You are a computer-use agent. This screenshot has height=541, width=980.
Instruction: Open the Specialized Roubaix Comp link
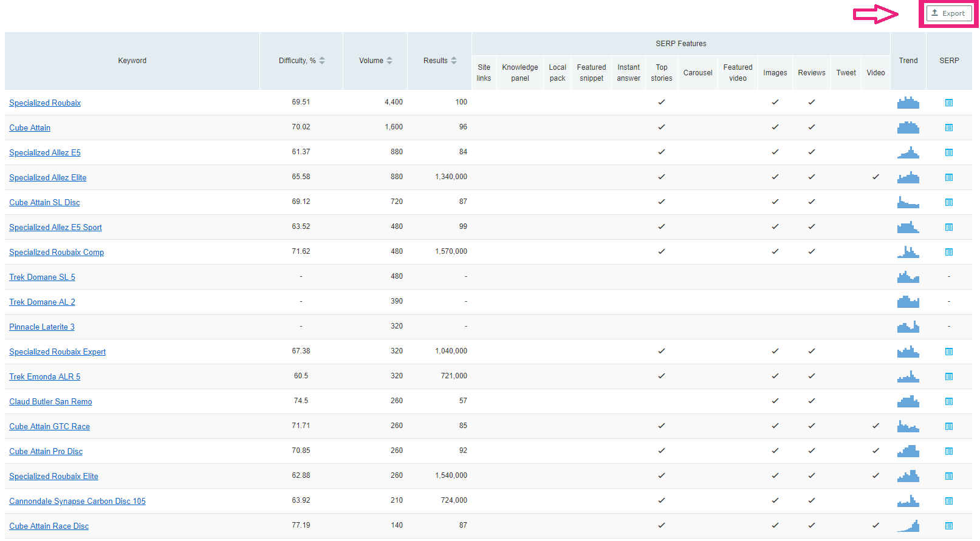tap(57, 253)
